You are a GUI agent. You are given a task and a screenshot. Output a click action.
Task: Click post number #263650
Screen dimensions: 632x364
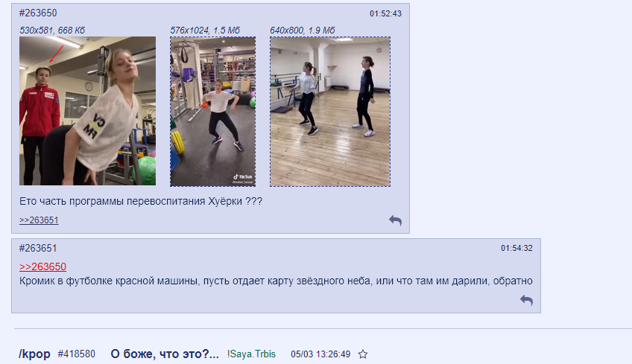(38, 13)
